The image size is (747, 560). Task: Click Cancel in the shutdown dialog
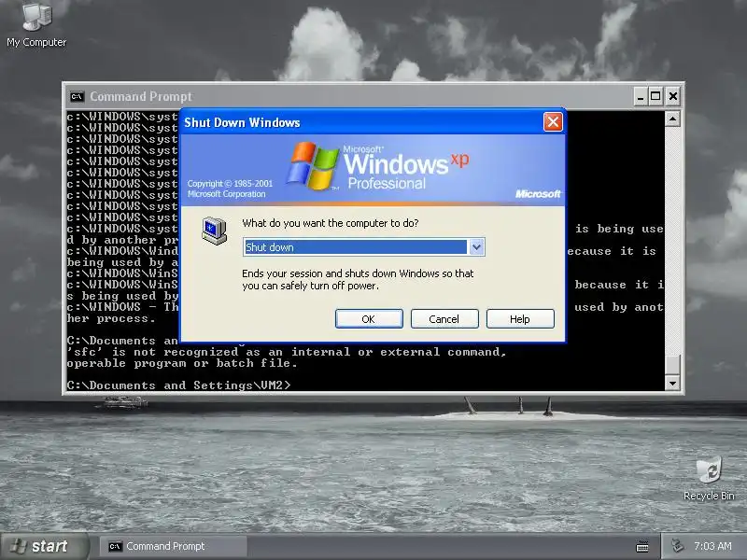point(444,319)
